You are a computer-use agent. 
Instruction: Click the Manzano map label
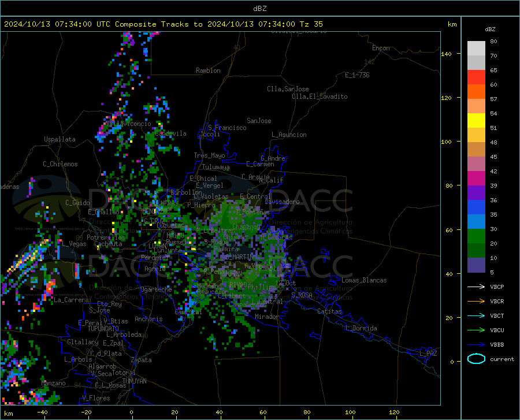pyautogui.click(x=53, y=383)
